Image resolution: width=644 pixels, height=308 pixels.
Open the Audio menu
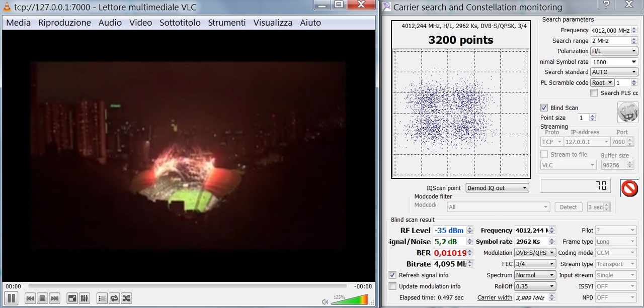(110, 23)
